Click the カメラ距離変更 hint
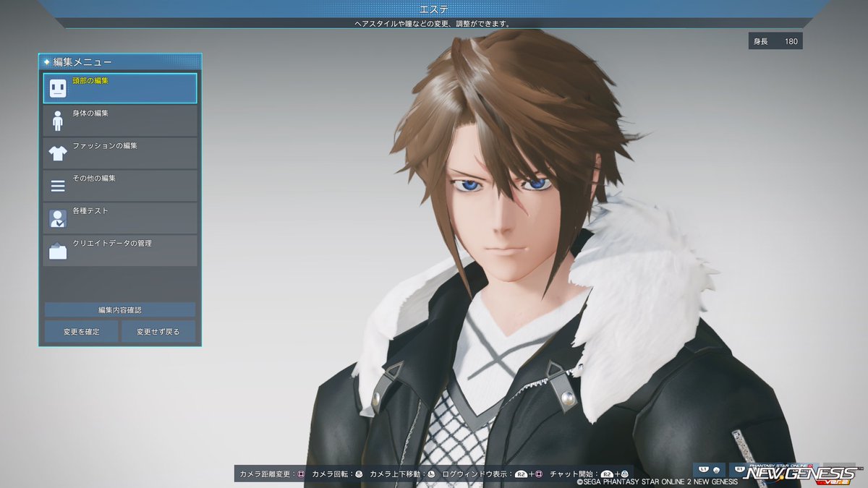Viewport: 868px width, 488px height. [271, 474]
